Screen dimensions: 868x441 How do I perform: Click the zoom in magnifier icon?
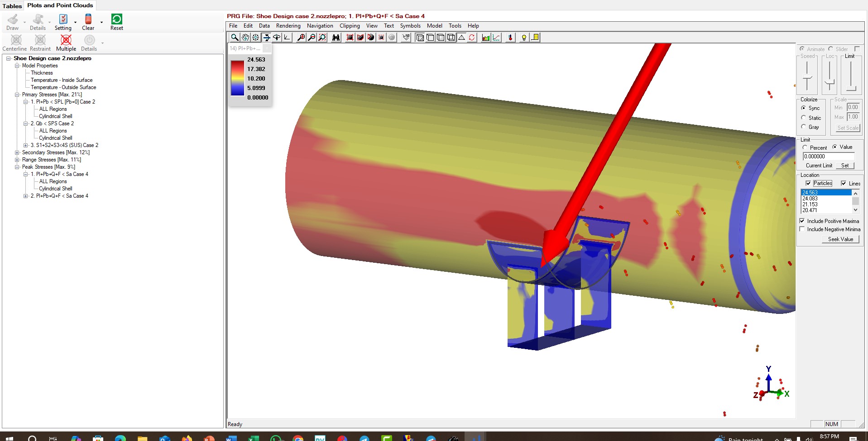click(x=301, y=38)
